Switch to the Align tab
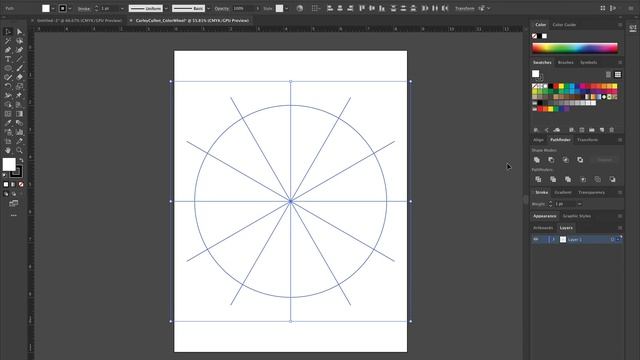The height and width of the screenshot is (360, 640). [x=538, y=140]
